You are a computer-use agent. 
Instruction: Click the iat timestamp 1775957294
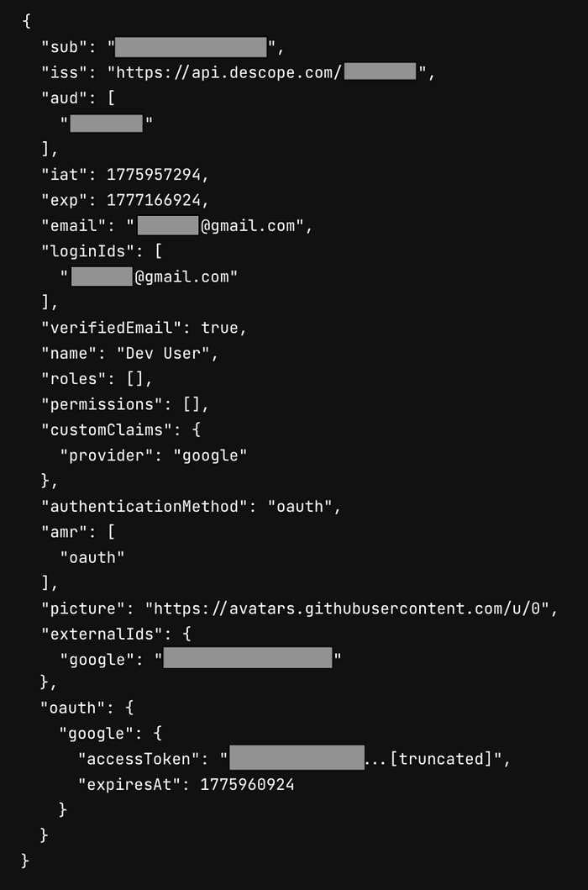[153, 175]
